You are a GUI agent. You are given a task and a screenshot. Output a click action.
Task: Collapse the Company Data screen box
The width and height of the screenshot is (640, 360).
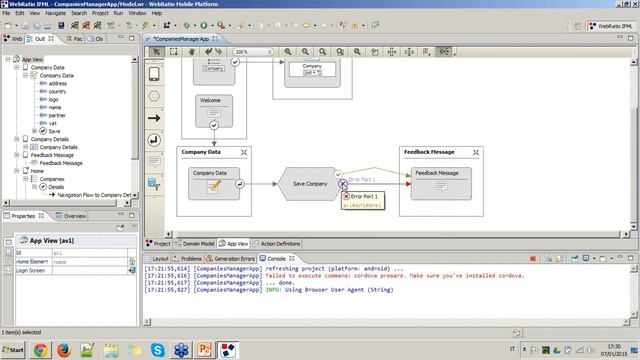(244, 152)
